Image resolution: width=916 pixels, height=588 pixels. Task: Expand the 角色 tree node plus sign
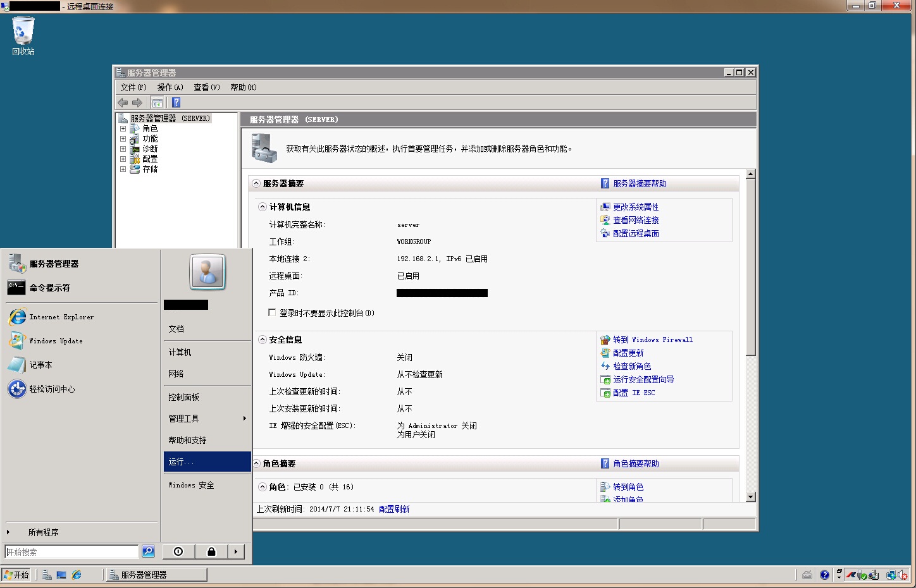[x=123, y=128]
